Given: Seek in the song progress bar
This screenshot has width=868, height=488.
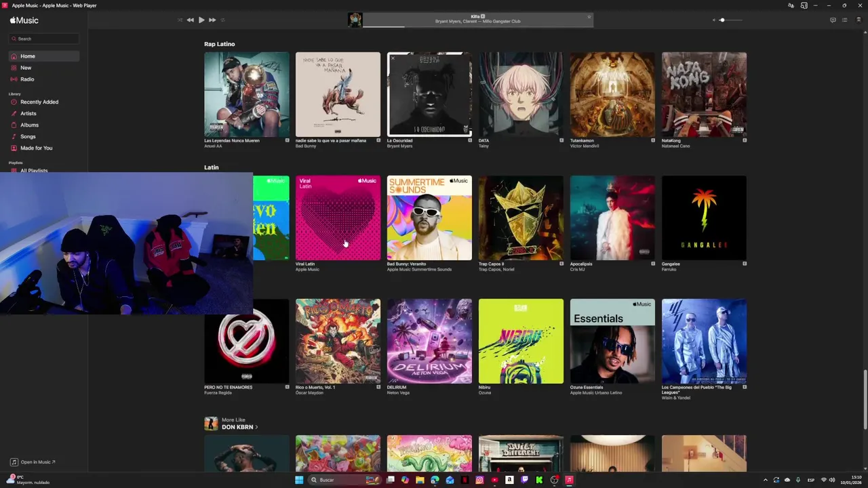Looking at the screenshot, I should click(477, 27).
